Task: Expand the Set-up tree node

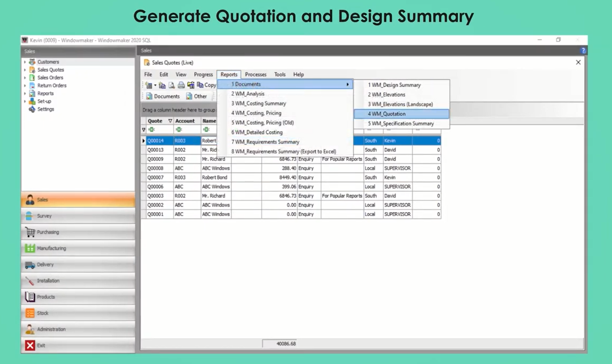Action: coord(25,101)
